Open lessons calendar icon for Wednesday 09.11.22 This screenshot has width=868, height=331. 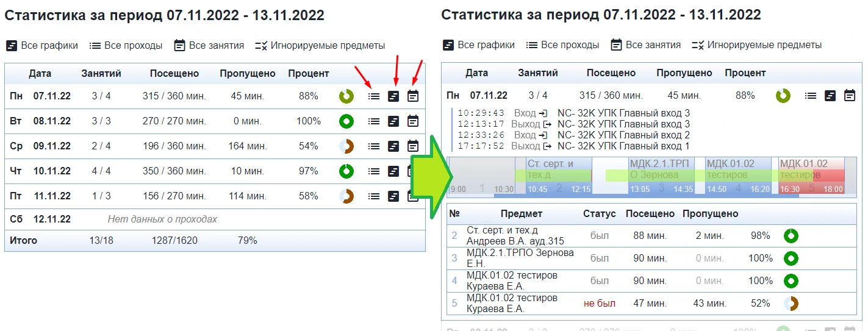point(413,146)
